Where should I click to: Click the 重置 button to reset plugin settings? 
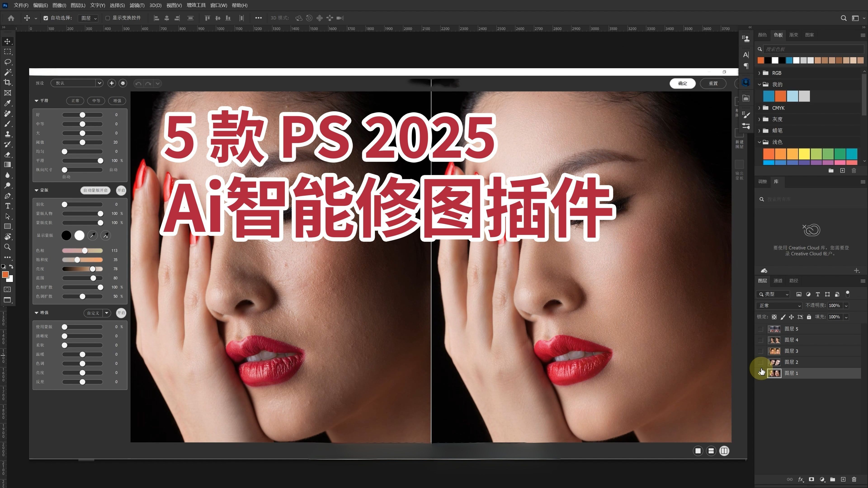click(713, 83)
